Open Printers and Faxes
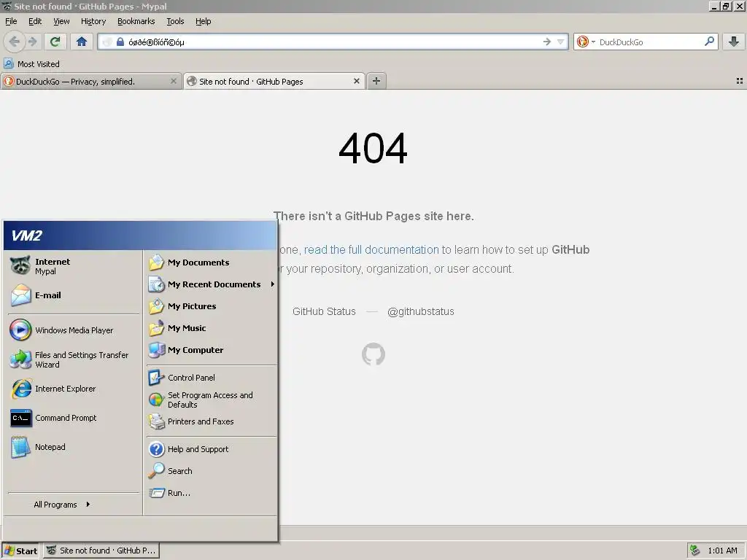Viewport: 747px width, 560px height. [x=211, y=421]
